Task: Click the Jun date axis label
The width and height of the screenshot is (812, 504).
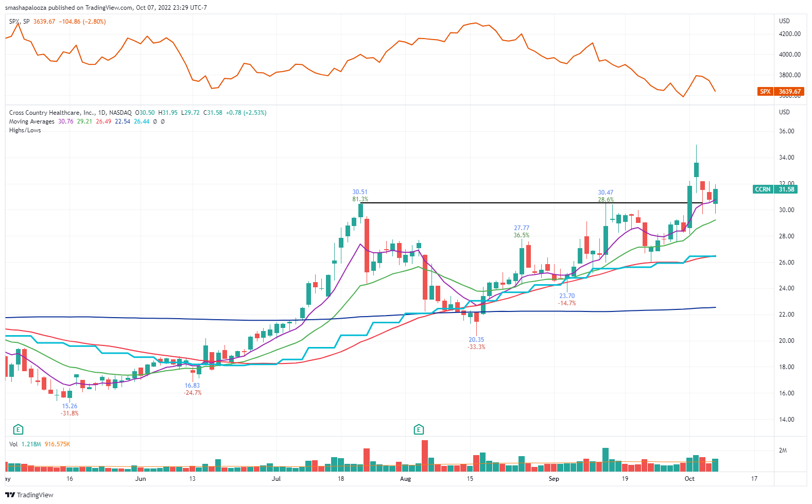Action: [141, 479]
